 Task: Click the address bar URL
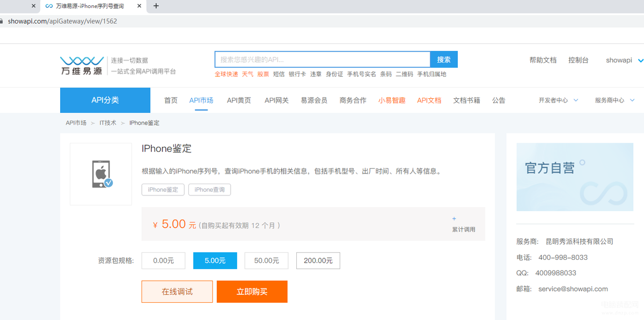click(x=62, y=21)
